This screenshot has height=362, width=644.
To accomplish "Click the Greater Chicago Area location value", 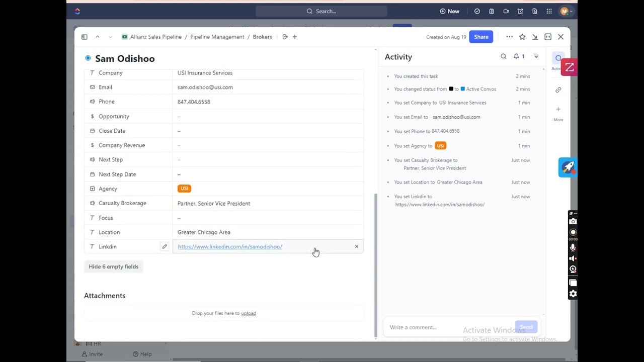I will (204, 232).
